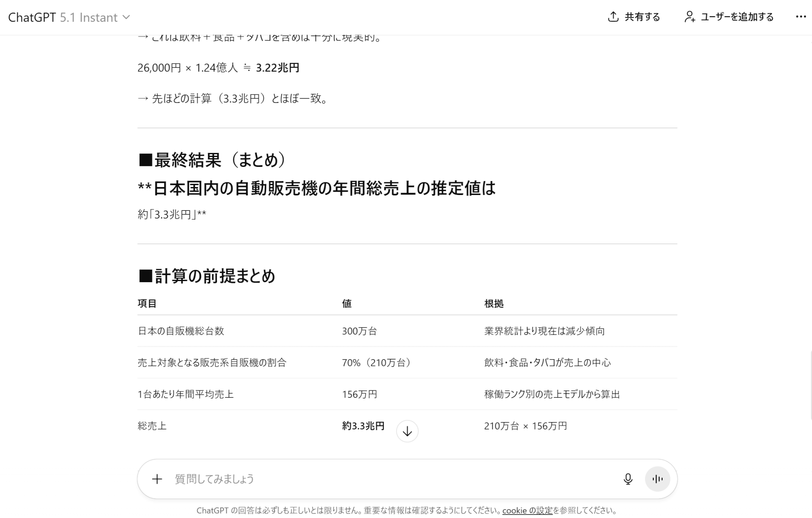Click the page scrollbar on the right edge

(x=810, y=384)
